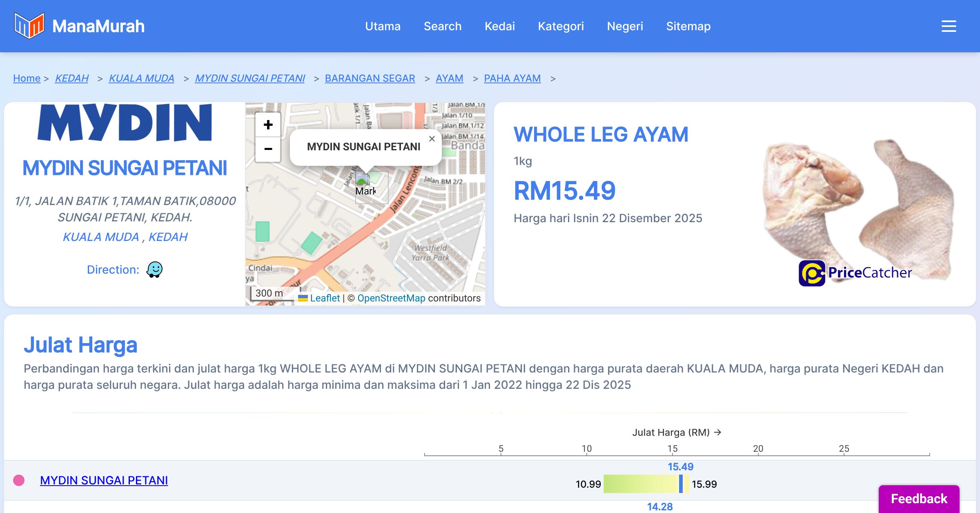Screen dimensions: 980x513
Task: Navigate to KEDAH breadcrumb
Action: click(72, 78)
